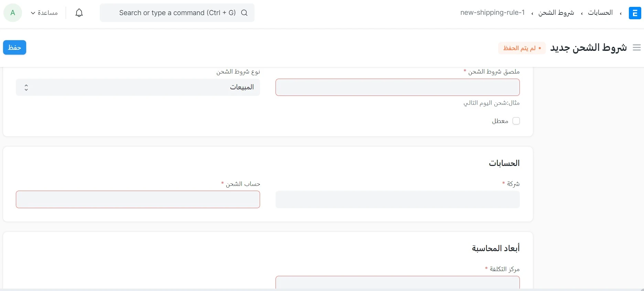This screenshot has height=291, width=644.
Task: Open the نوع شروط الشحن dropdown
Action: pos(138,87)
